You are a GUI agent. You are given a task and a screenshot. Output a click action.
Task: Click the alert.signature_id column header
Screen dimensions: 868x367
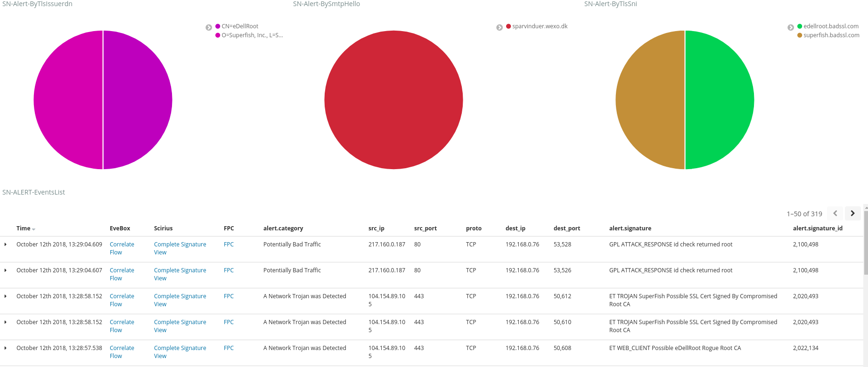point(818,228)
